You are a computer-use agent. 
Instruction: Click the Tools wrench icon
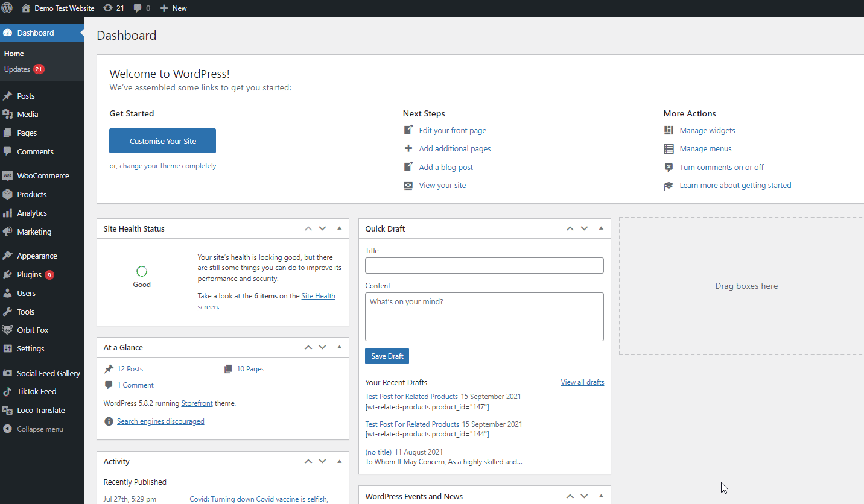click(7, 312)
